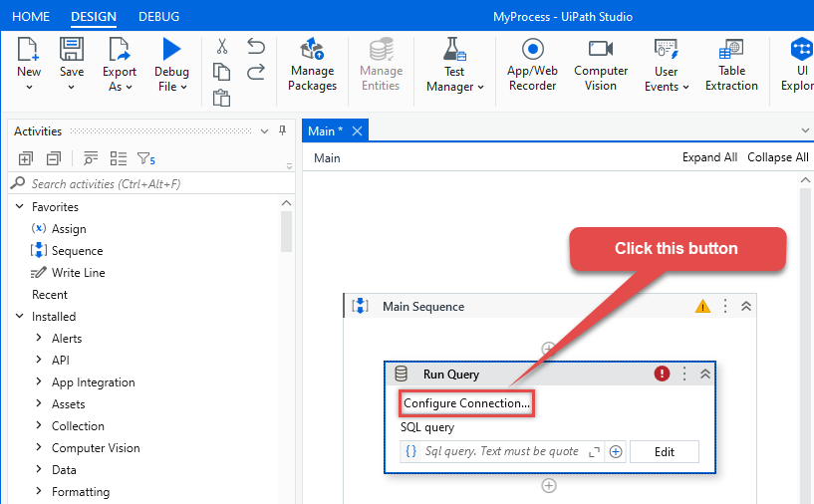
Task: Click the Cut scissors icon
Action: (221, 46)
